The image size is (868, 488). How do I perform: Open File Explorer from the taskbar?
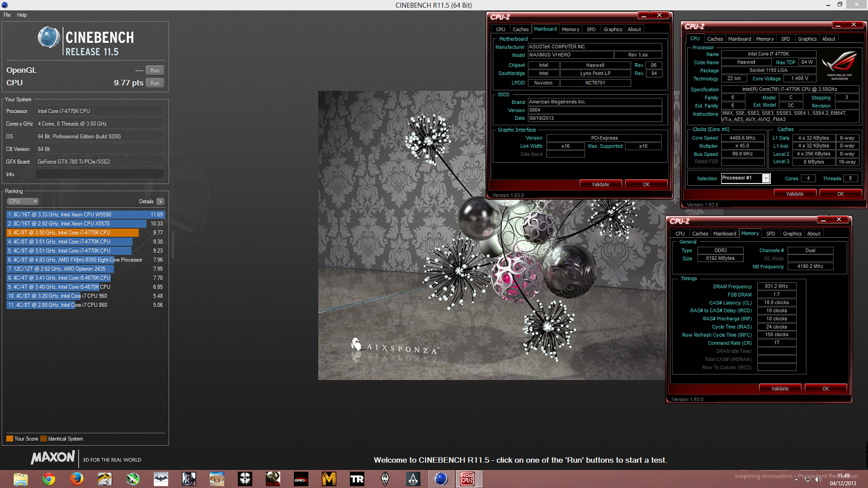(21, 479)
